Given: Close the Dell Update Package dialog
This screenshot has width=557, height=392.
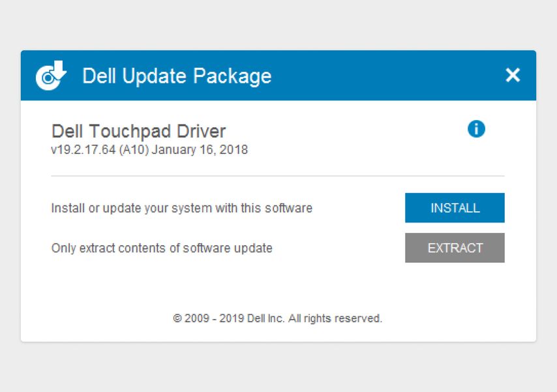Looking at the screenshot, I should point(513,75).
